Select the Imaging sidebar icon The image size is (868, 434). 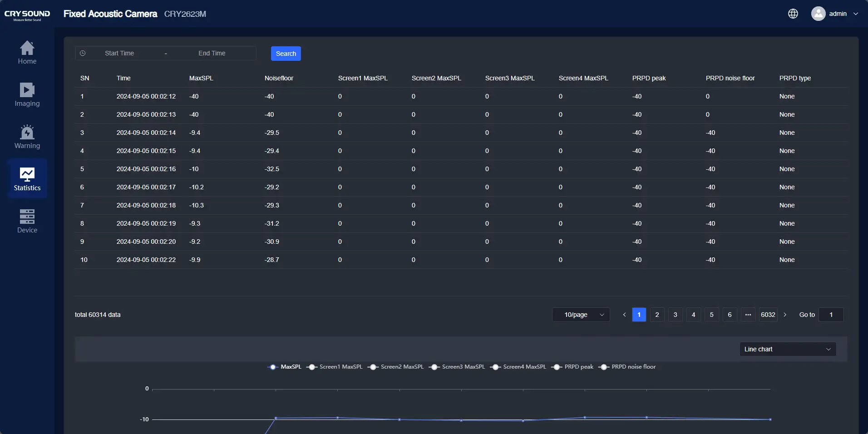27,95
